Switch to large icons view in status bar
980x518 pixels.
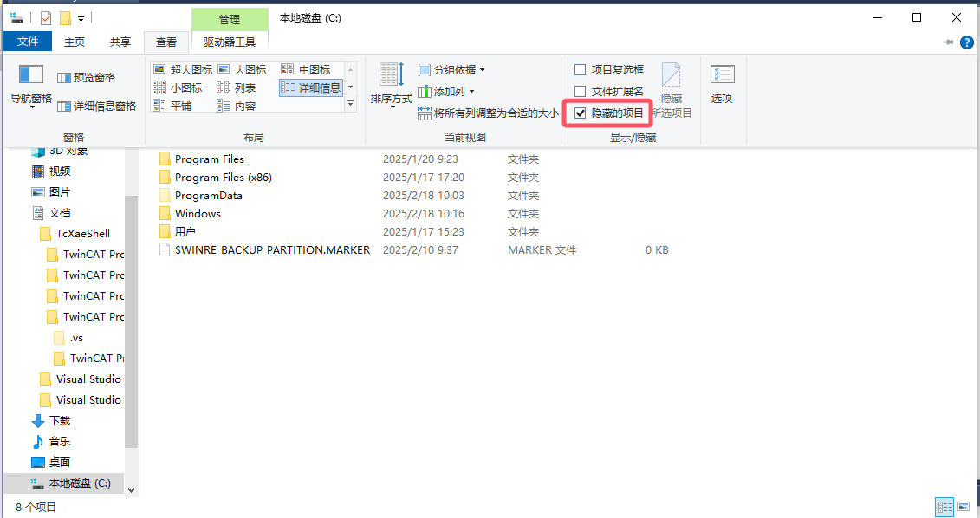[x=964, y=507]
